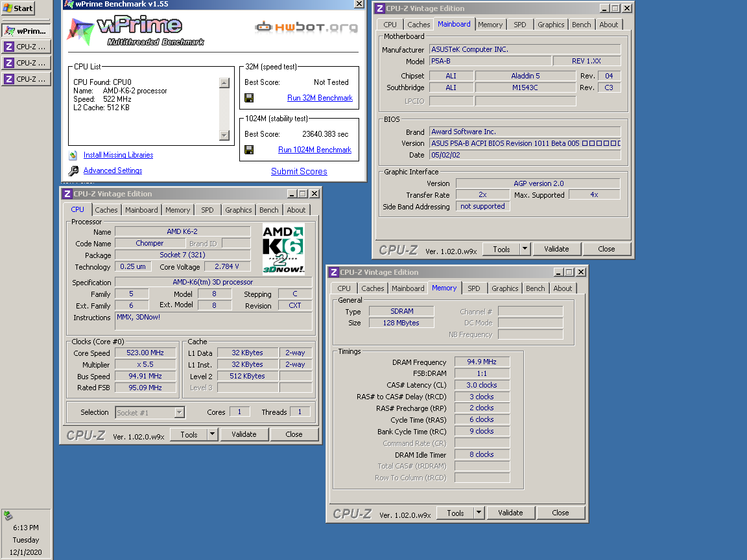Open SPD tab in Mainboard window
747x560 pixels.
[x=520, y=25]
